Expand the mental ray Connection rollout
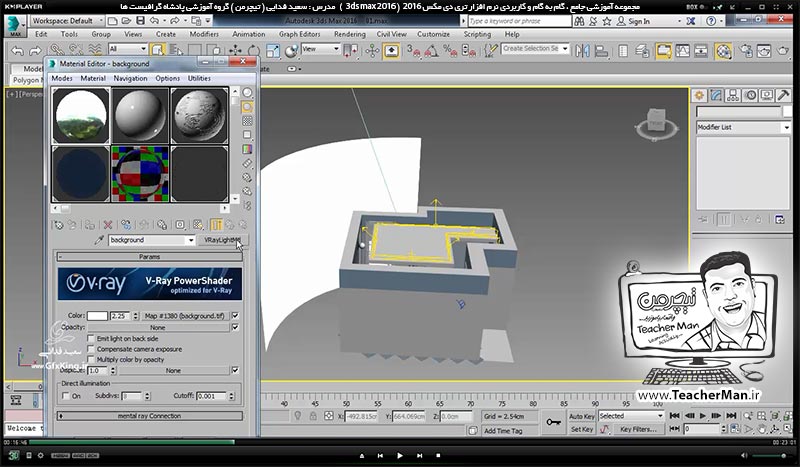The image size is (800, 467). click(149, 416)
